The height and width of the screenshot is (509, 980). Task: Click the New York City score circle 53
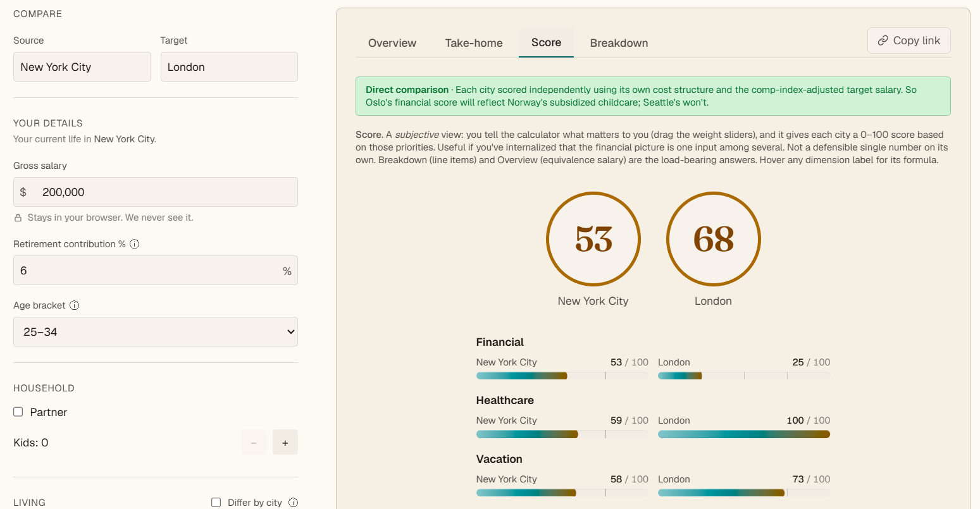coord(593,239)
